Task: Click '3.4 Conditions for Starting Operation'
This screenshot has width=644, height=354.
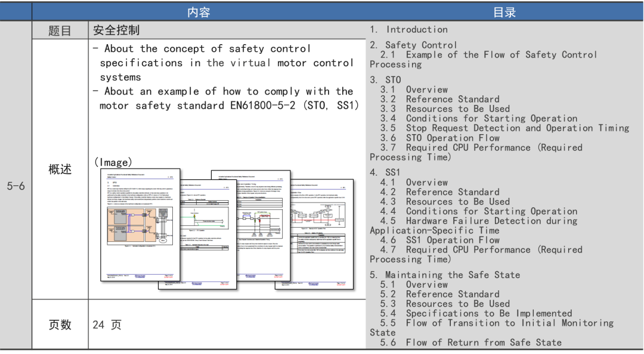Action: tap(478, 118)
